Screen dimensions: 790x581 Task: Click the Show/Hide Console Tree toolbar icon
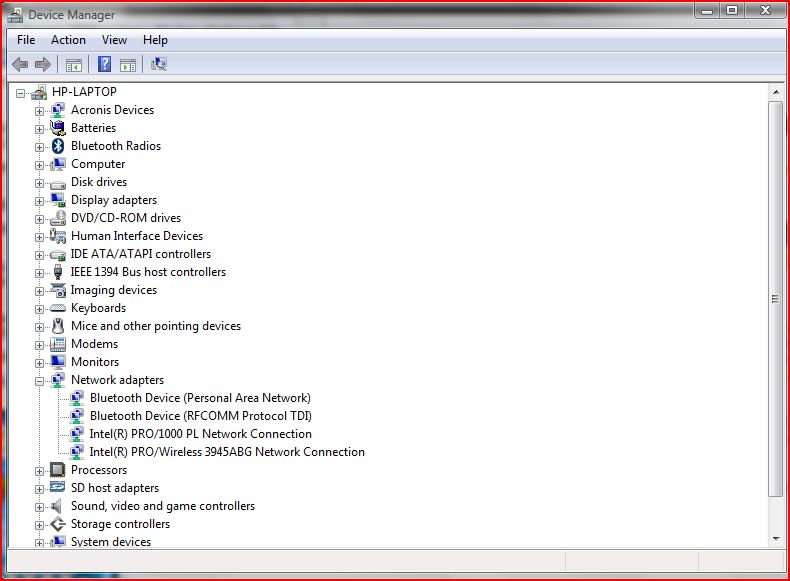click(74, 65)
